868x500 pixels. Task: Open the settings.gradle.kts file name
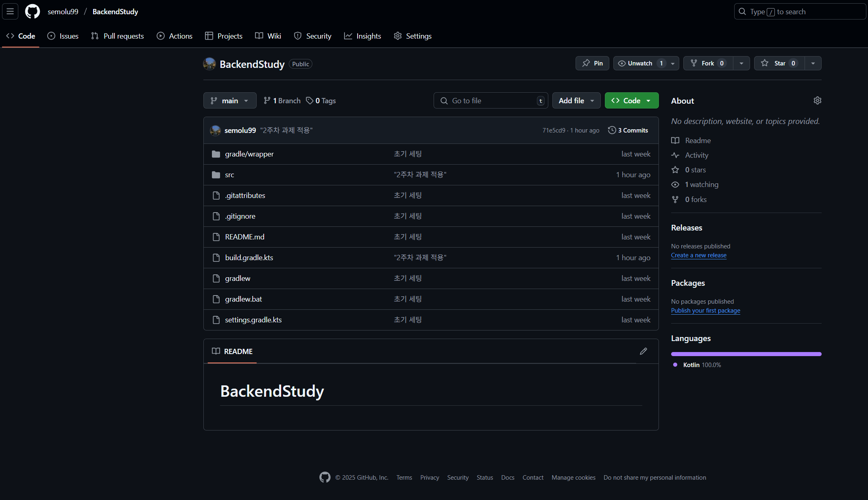tap(253, 320)
